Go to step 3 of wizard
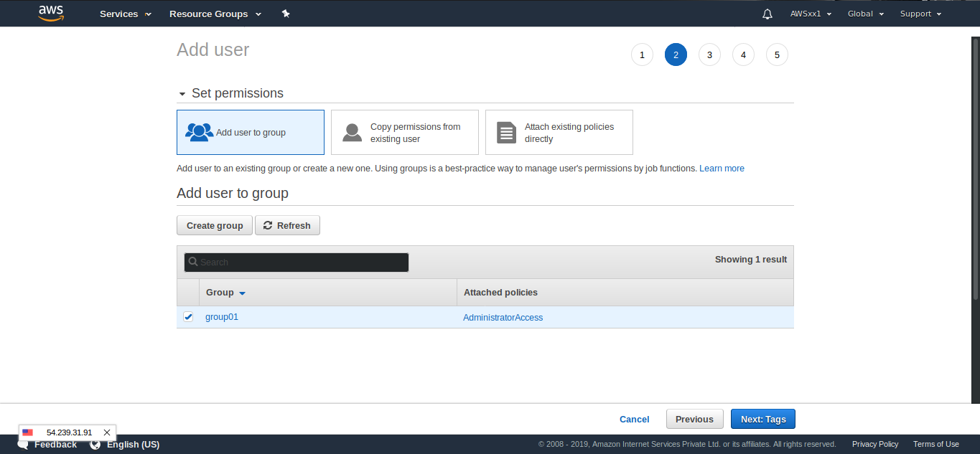 pyautogui.click(x=709, y=55)
